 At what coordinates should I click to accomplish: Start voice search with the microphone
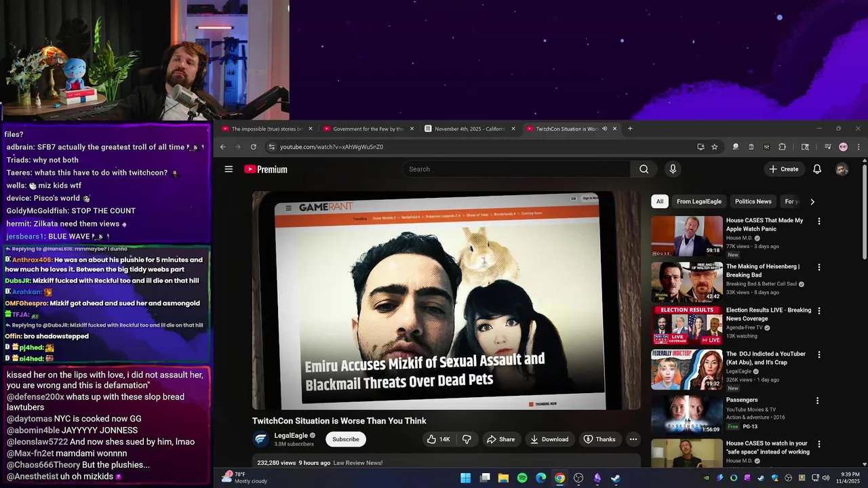click(x=673, y=169)
